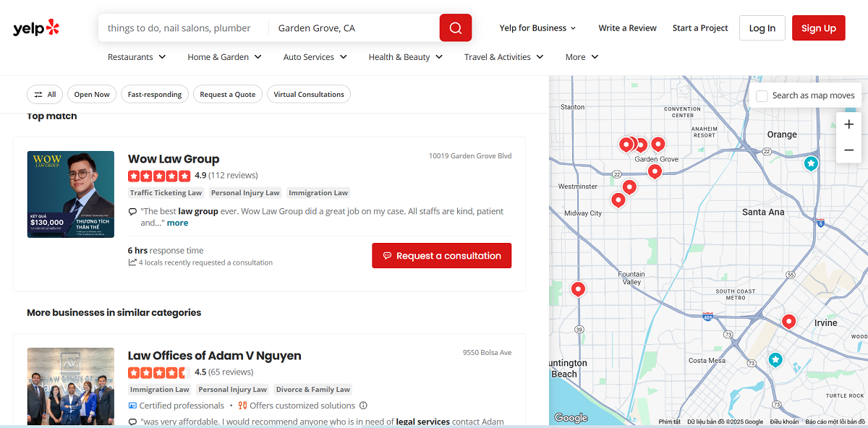Select the Auto Services nav item
The height and width of the screenshot is (428, 868).
coord(315,56)
